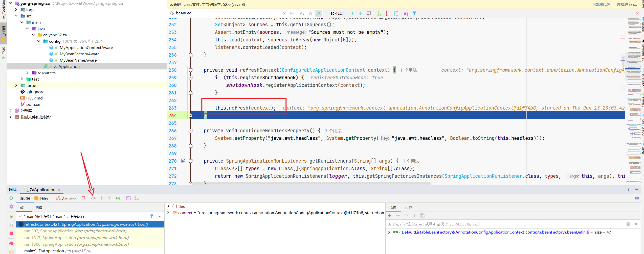
Task: Click the Mute Breakpoints icon
Action: [x=11, y=251]
